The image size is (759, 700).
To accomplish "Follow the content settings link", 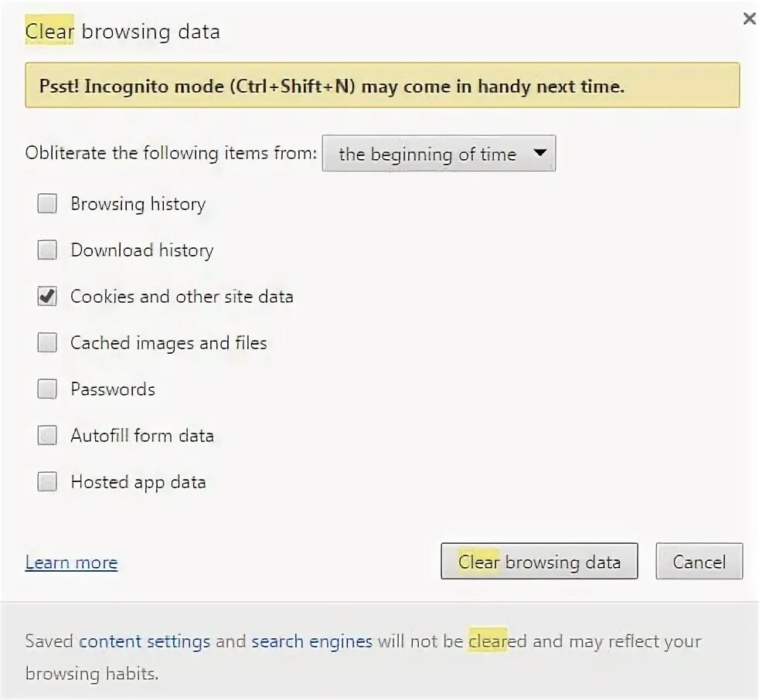I will tap(145, 641).
